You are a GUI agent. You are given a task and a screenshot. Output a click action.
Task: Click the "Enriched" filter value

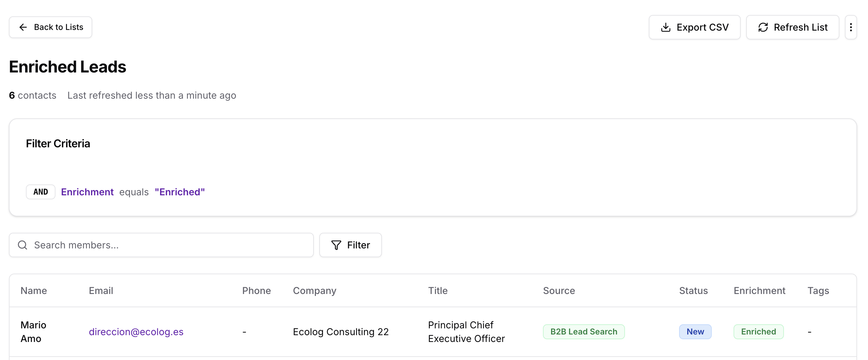coord(180,192)
